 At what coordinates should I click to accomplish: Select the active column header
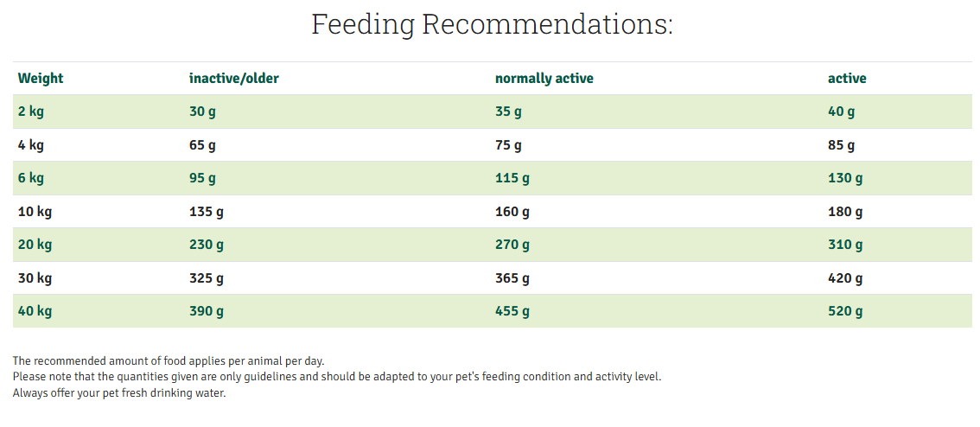[x=847, y=79]
